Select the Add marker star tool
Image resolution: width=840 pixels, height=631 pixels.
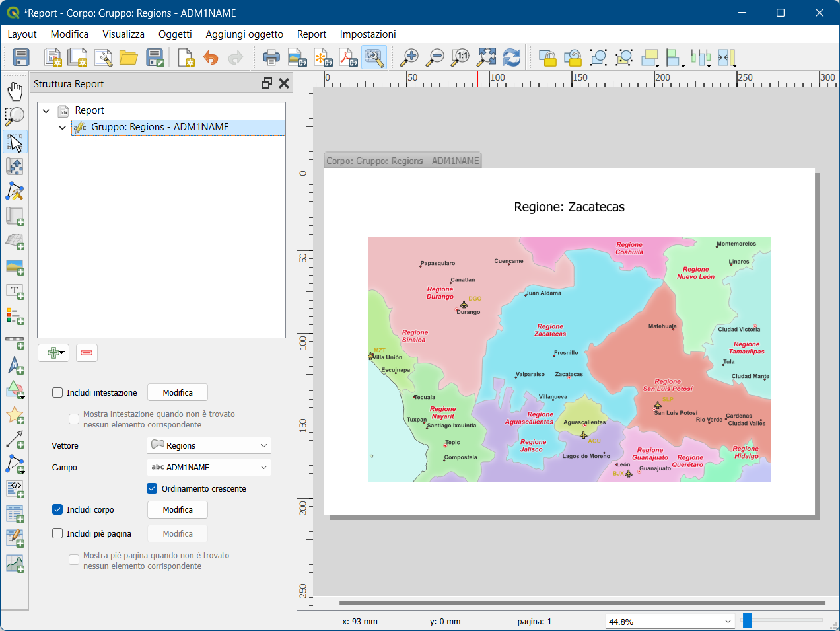[x=15, y=415]
